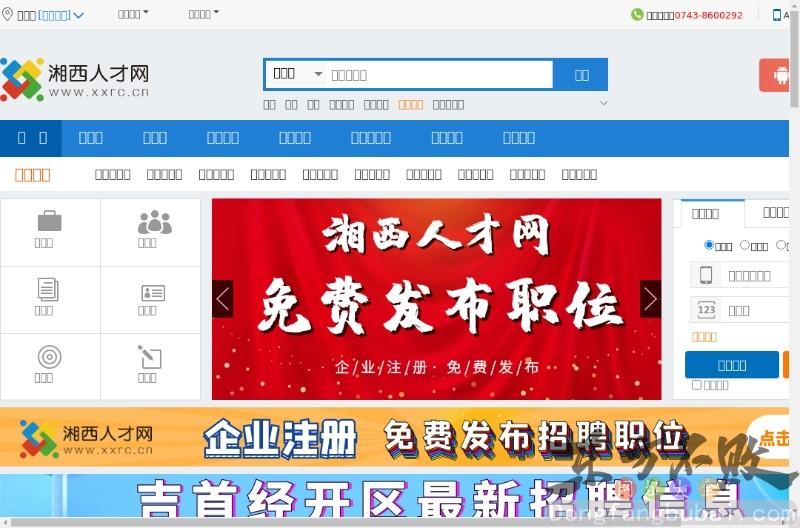The width and height of the screenshot is (800, 528).
Task: Show the previous carousel slide with left arrow
Action: (x=222, y=299)
